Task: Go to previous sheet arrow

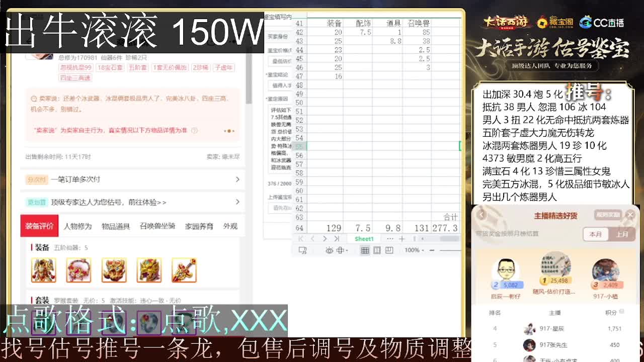Action: click(x=312, y=239)
